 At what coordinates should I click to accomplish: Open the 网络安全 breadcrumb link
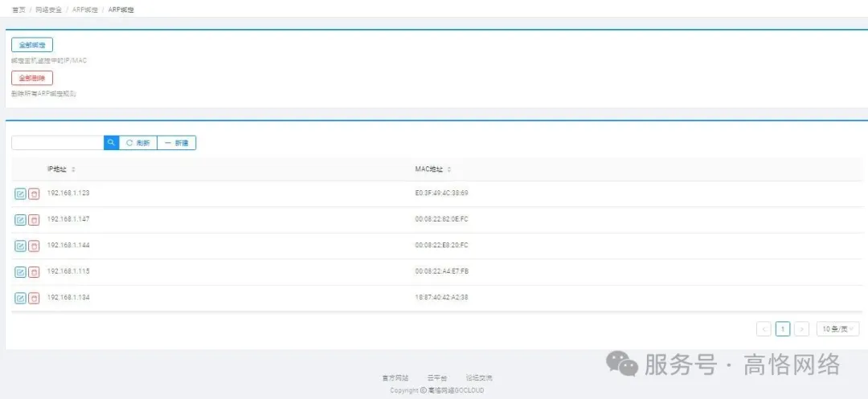tap(49, 10)
